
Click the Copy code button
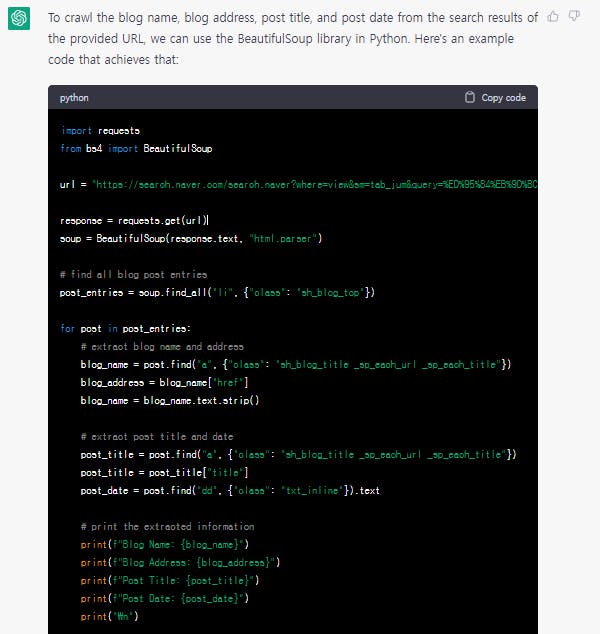[x=495, y=97]
